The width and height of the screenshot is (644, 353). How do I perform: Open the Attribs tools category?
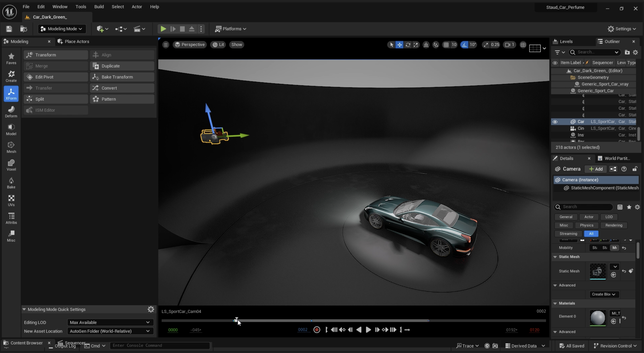(x=11, y=218)
